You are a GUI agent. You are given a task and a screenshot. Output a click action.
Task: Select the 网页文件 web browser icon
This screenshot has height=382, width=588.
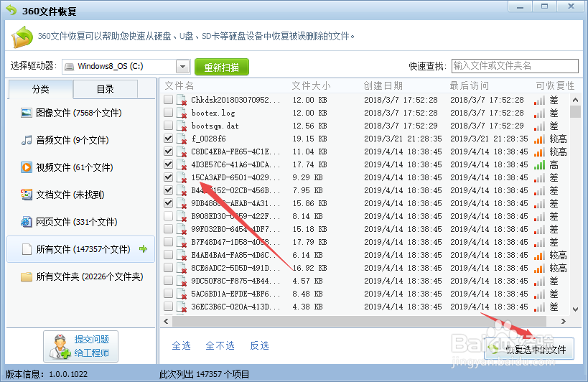click(x=27, y=222)
